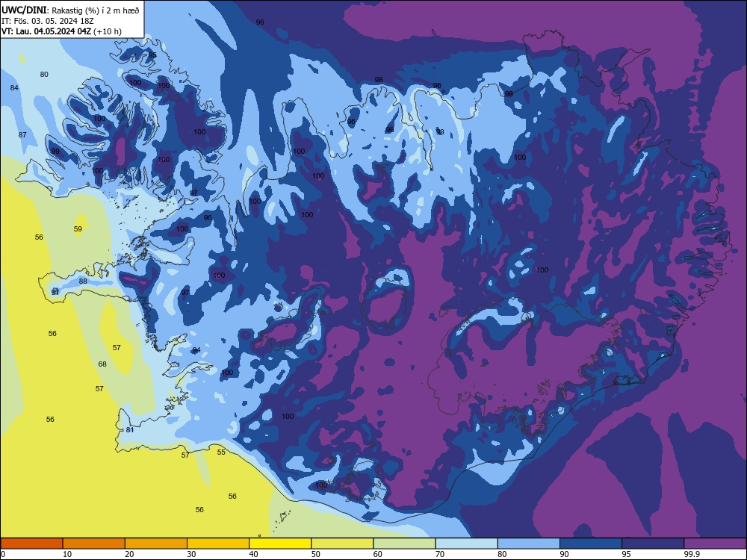747x560 pixels.
Task: Click the map humidity value "94"
Action: (x=196, y=350)
